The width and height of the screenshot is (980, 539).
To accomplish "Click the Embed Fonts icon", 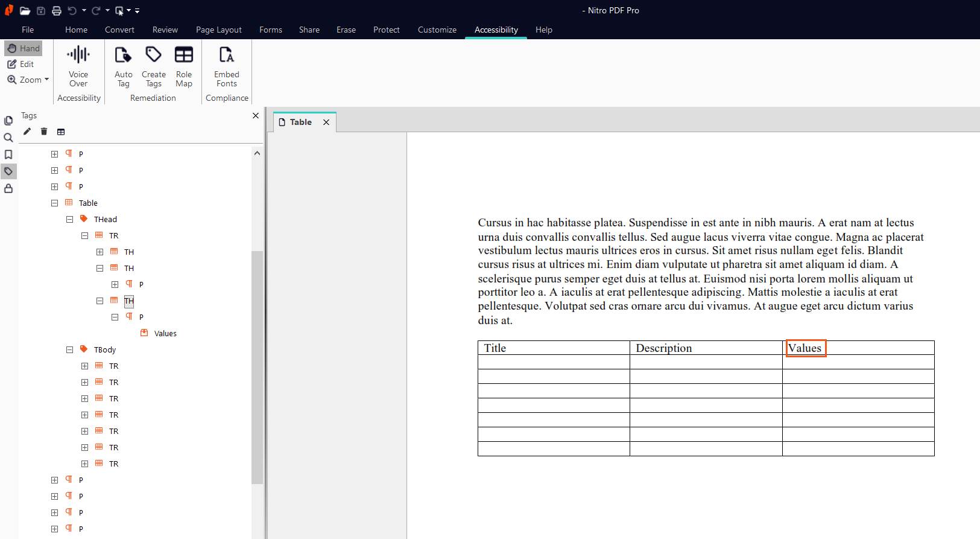I will [227, 56].
